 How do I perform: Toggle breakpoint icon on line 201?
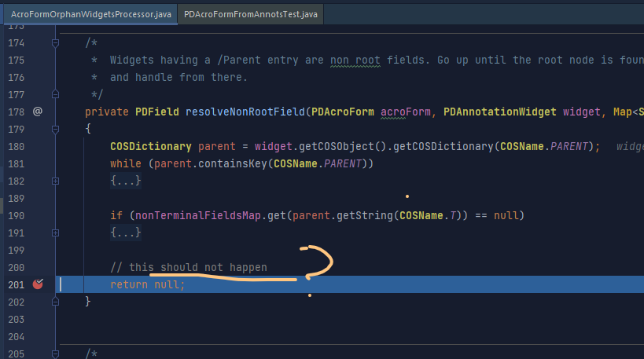pos(38,284)
